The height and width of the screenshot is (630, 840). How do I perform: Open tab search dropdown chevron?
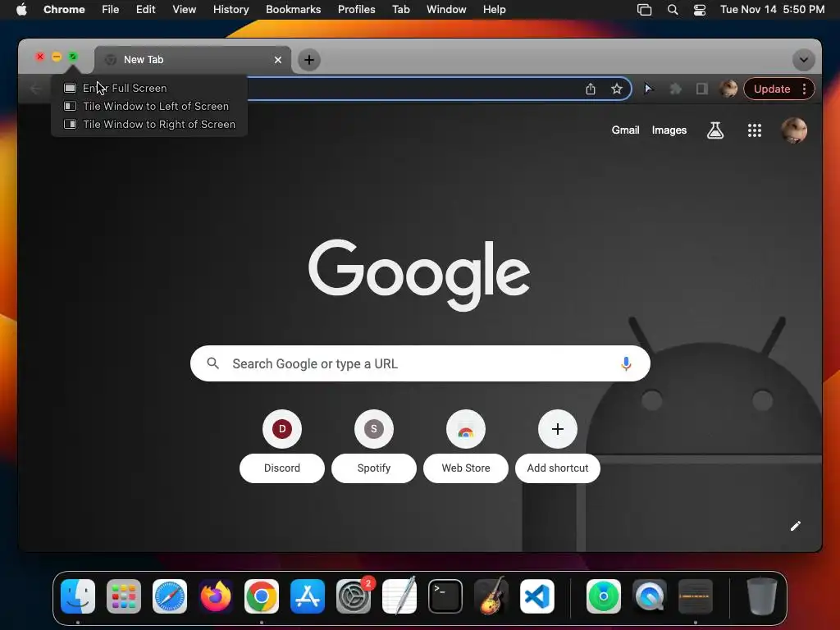pyautogui.click(x=804, y=59)
